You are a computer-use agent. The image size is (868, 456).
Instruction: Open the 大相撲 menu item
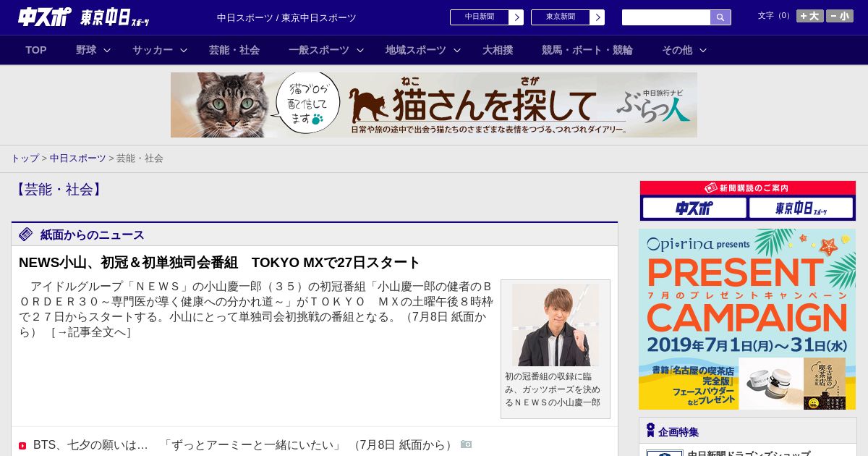click(498, 50)
